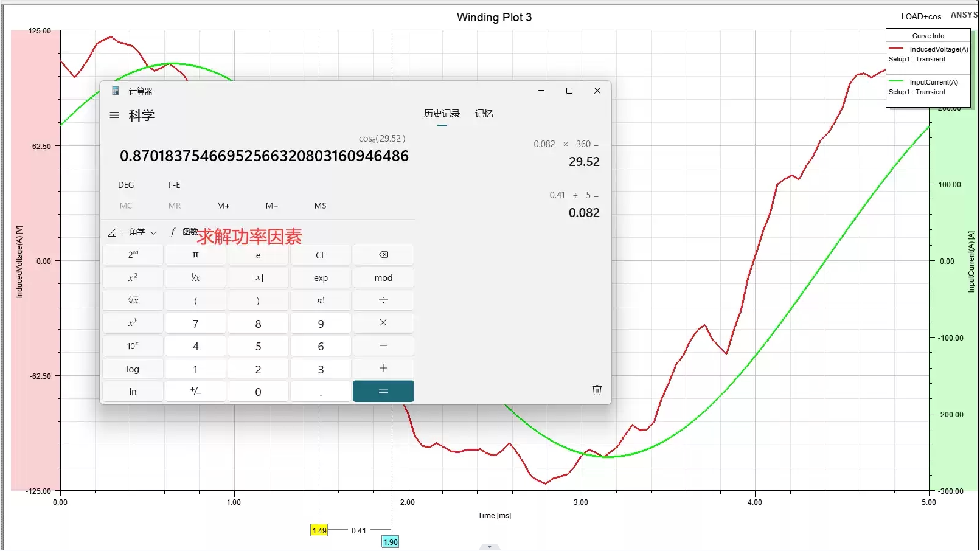The image size is (980, 551).
Task: Clear history with the trash can icon
Action: pos(597,390)
